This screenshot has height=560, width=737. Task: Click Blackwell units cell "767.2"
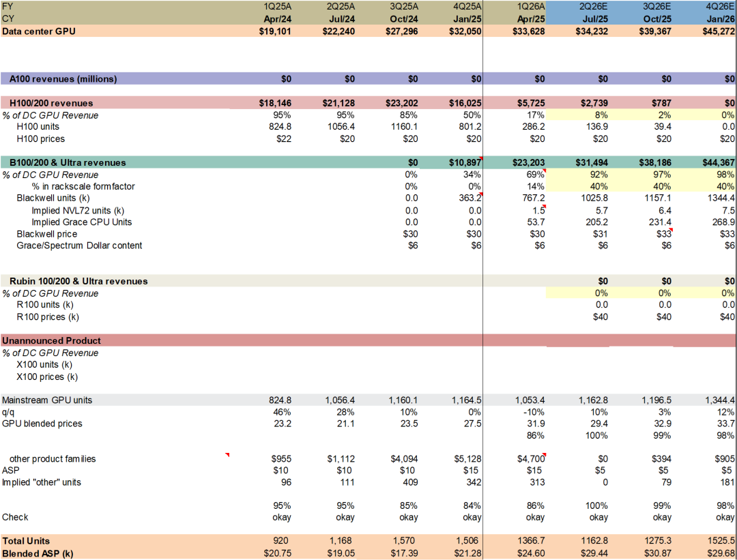534,198
